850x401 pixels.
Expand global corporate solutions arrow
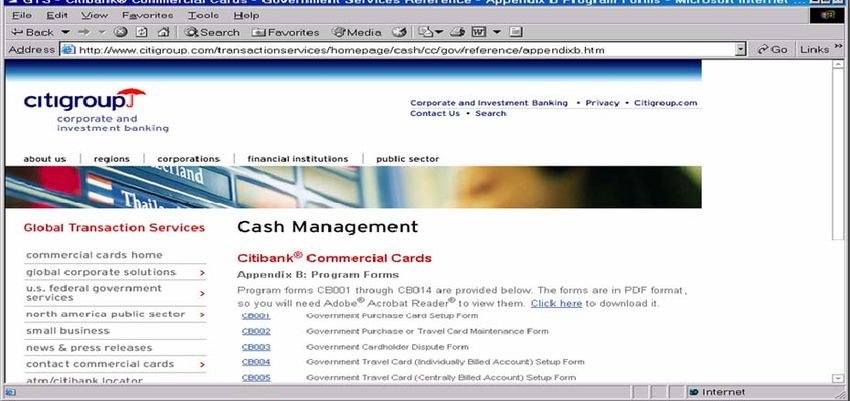click(x=202, y=273)
